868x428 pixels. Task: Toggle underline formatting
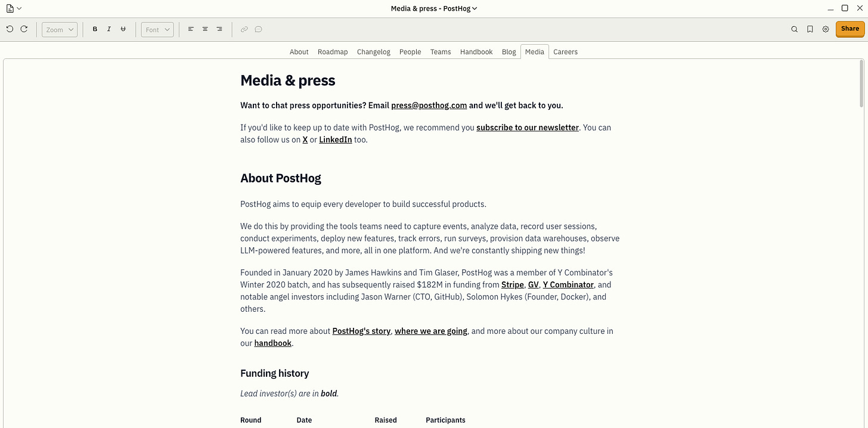pos(123,29)
